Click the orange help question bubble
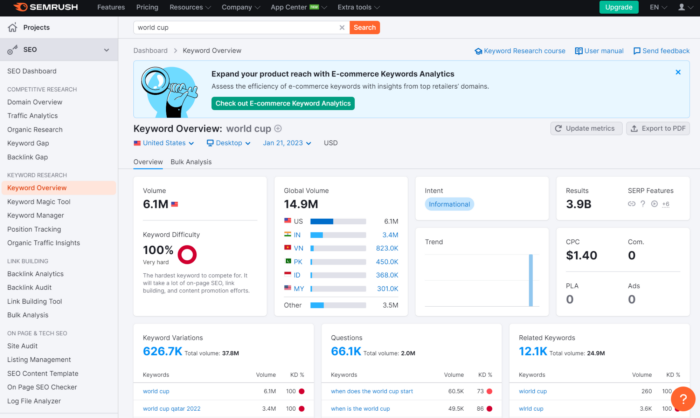Image resolution: width=700 pixels, height=418 pixels. point(683,399)
